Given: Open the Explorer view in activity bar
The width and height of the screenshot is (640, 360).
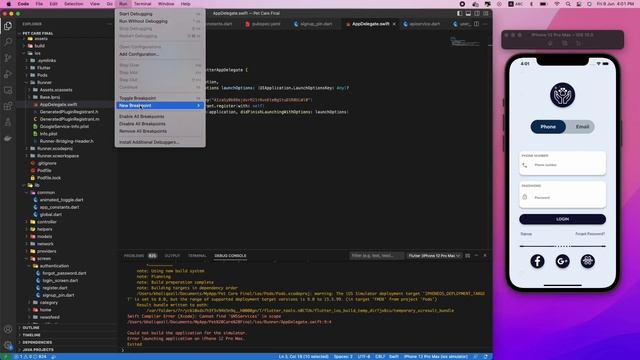Looking at the screenshot, I should (8, 26).
